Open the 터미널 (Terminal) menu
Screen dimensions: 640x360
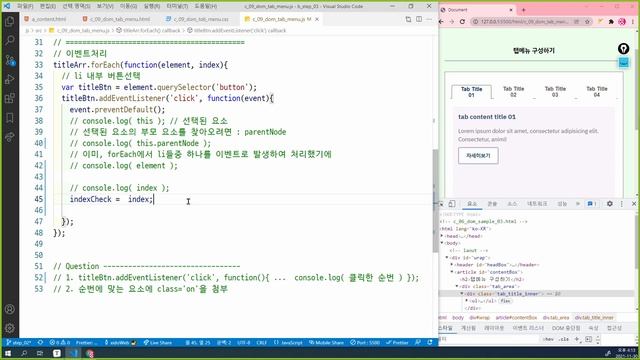pyautogui.click(x=177, y=6)
